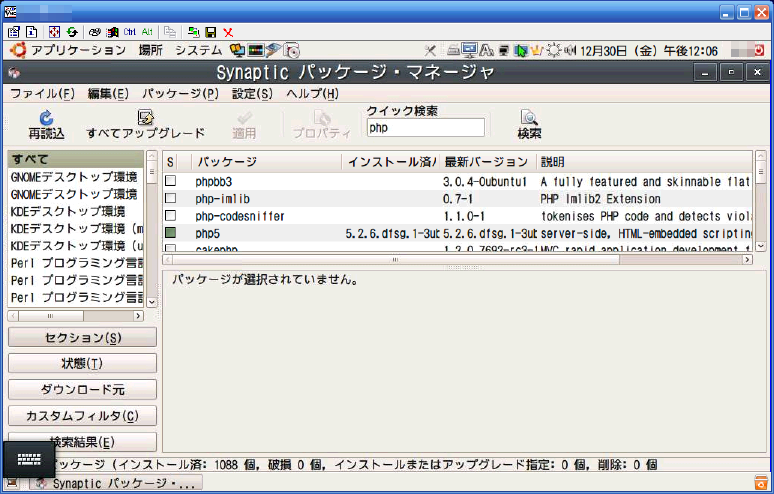Toggle the php-imlib package status checkbox

pyautogui.click(x=171, y=198)
